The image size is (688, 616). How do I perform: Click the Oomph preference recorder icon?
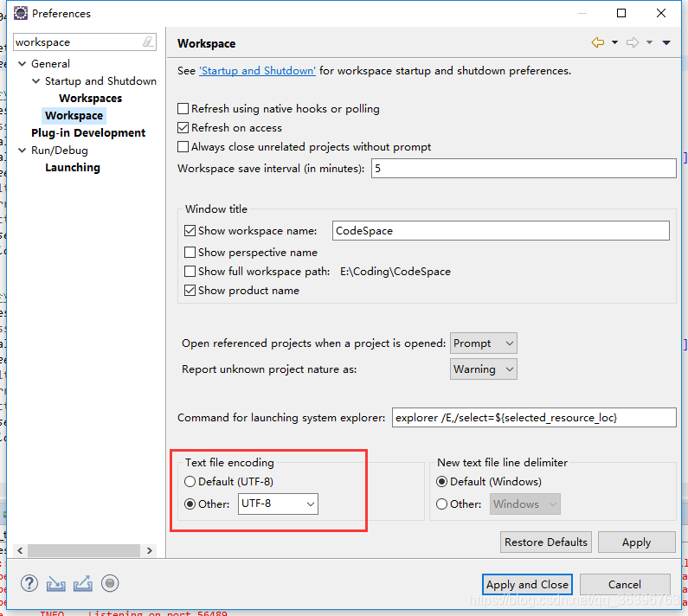point(110,583)
